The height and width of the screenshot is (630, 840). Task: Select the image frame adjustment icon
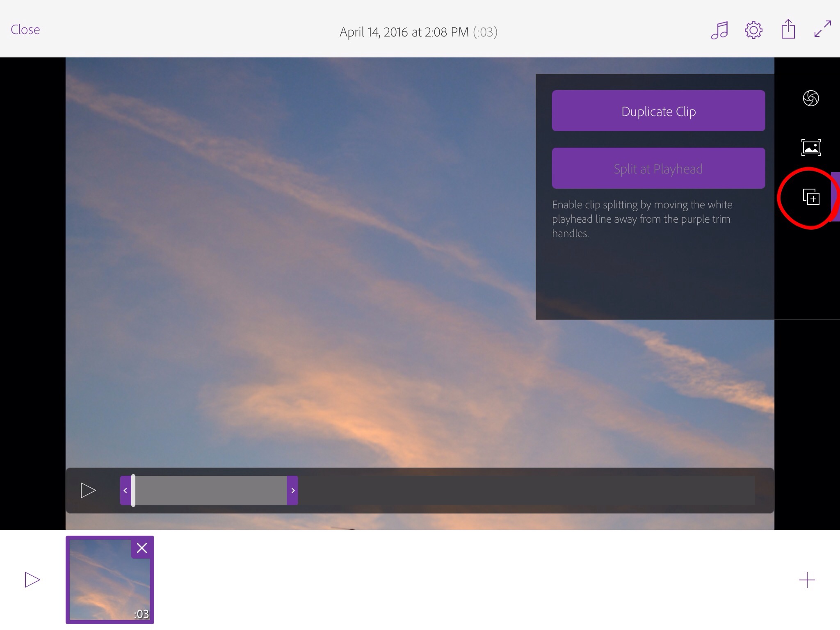tap(811, 147)
